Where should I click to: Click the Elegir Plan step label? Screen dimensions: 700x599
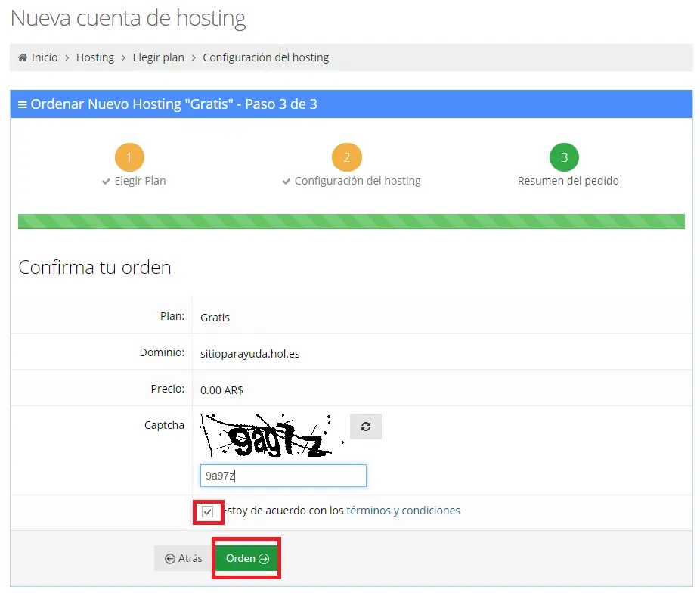coord(140,181)
